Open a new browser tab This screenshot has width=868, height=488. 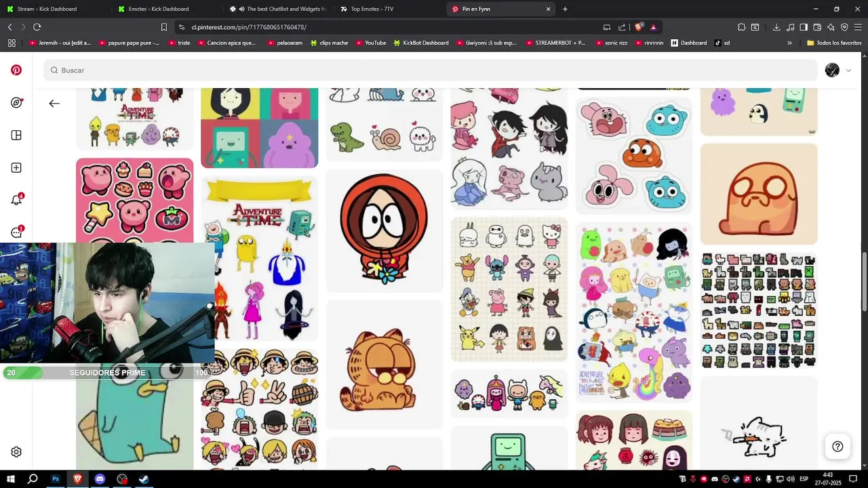pos(565,9)
